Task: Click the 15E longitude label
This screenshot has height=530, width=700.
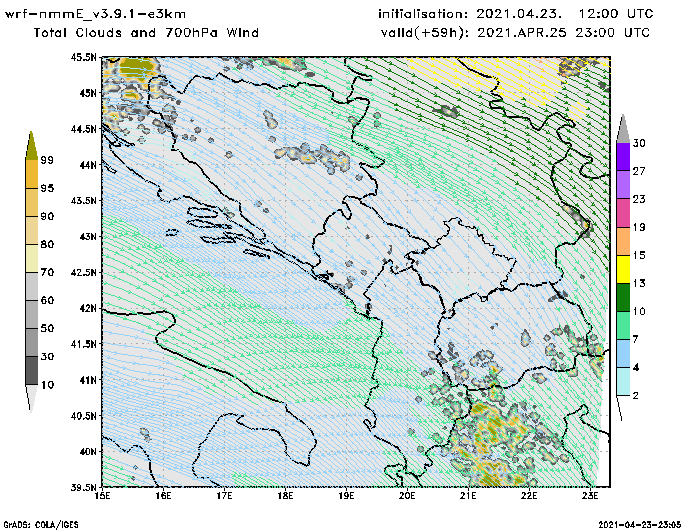Action: [x=103, y=496]
